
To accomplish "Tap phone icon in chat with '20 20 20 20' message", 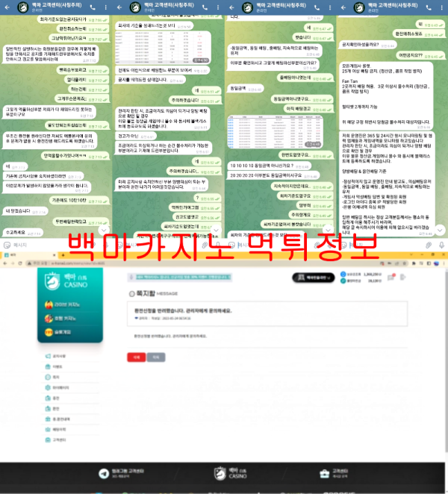I will [317, 7].
